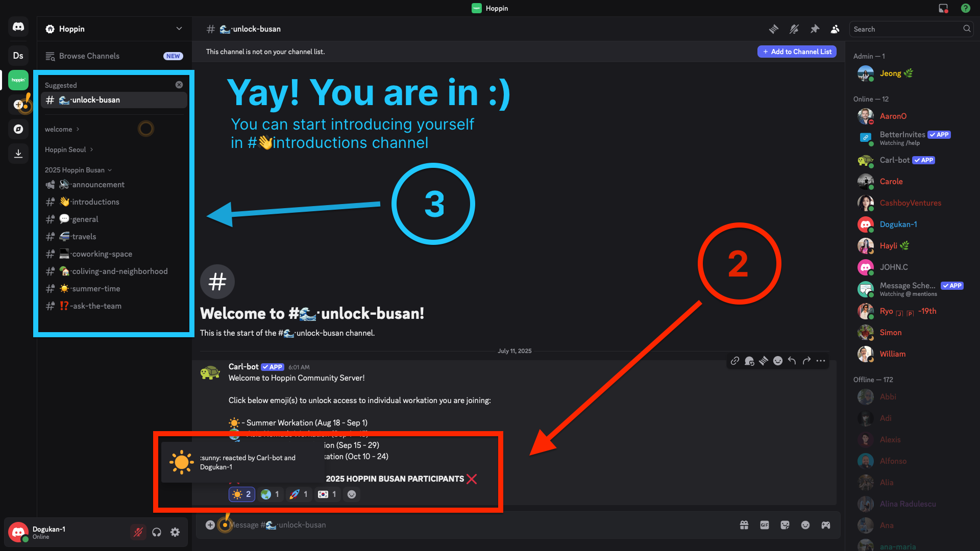The height and width of the screenshot is (551, 980).
Task: Open the travels channel
Action: [114, 237]
